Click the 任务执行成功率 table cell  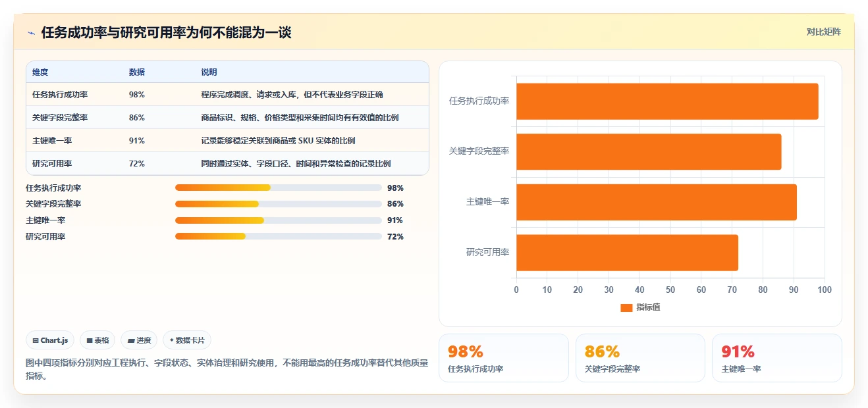point(60,95)
